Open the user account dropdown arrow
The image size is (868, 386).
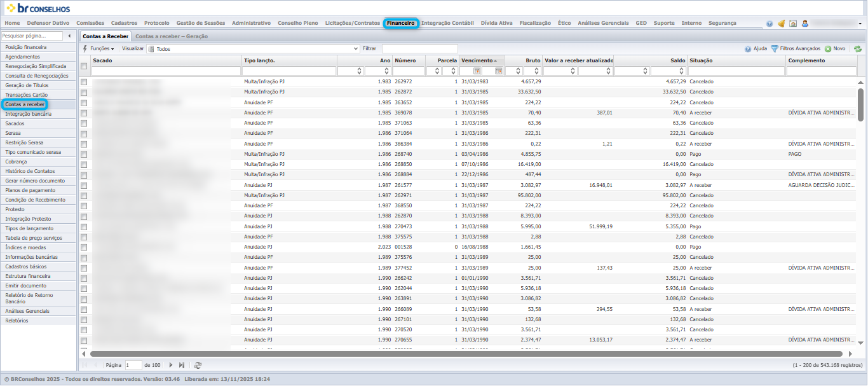click(x=860, y=24)
